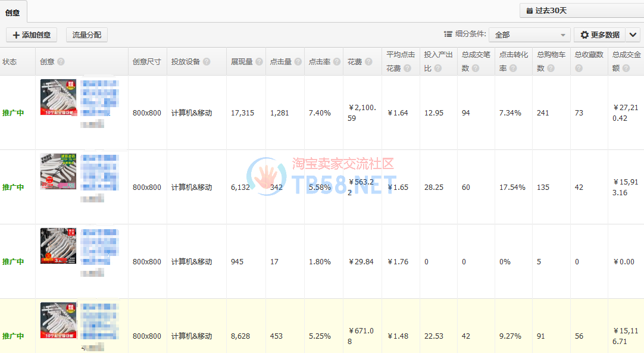Open creative thumbnail in the 8,628 impressions row

[x=58, y=320]
